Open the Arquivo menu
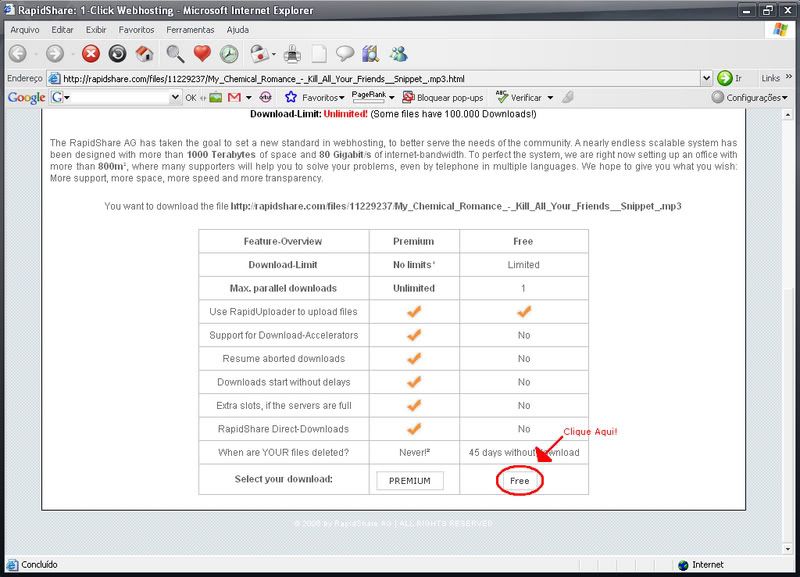The image size is (800, 577). click(25, 30)
